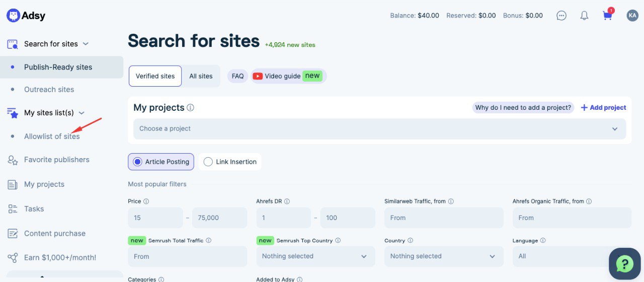Image resolution: width=644 pixels, height=282 pixels.
Task: Click the green help question mark widget
Action: (624, 263)
